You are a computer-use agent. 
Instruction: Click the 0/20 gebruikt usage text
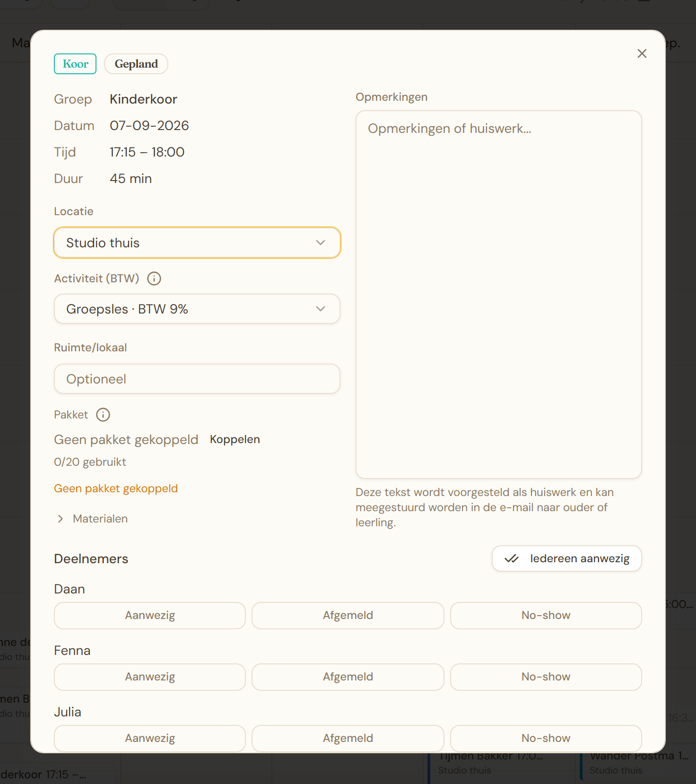click(x=90, y=462)
